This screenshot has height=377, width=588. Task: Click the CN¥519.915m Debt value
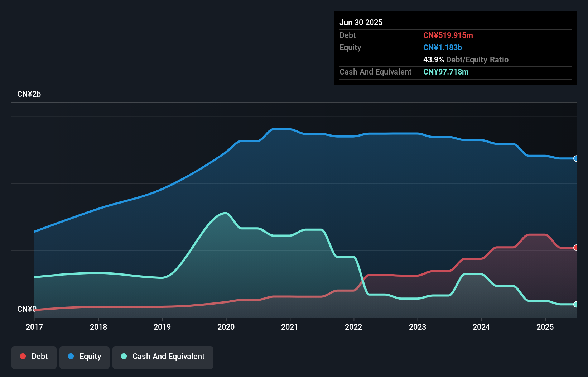tap(448, 35)
